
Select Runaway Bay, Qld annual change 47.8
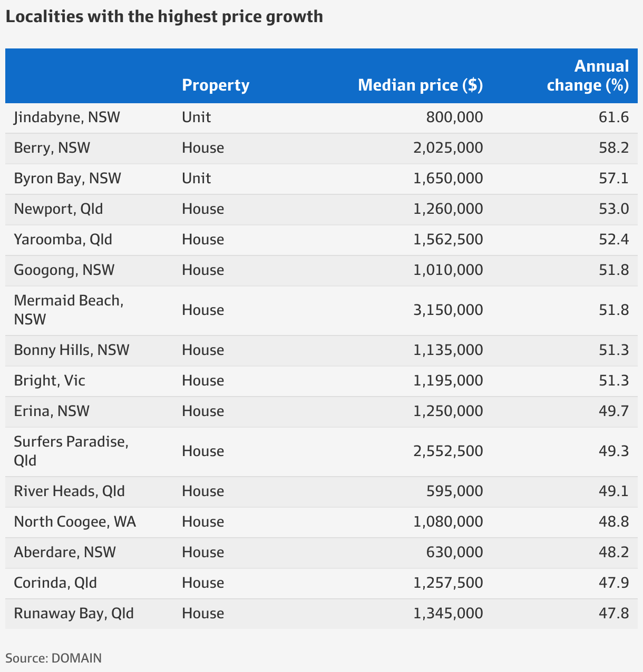coord(614,614)
